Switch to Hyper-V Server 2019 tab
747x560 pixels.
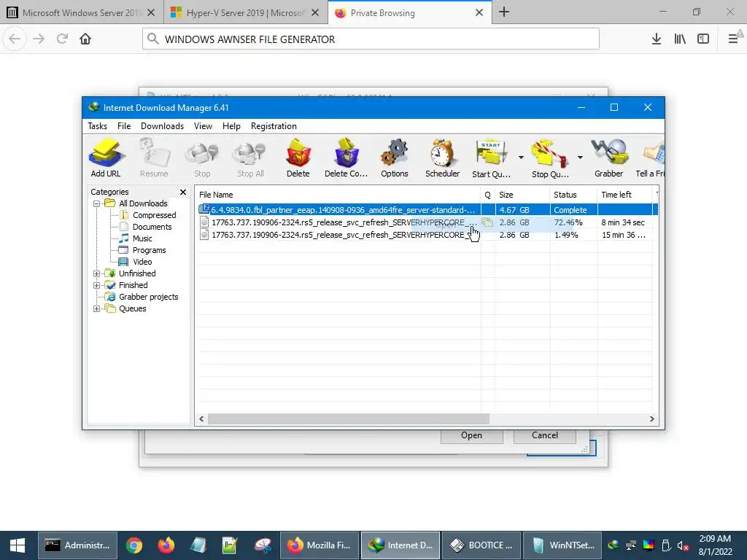coord(245,13)
